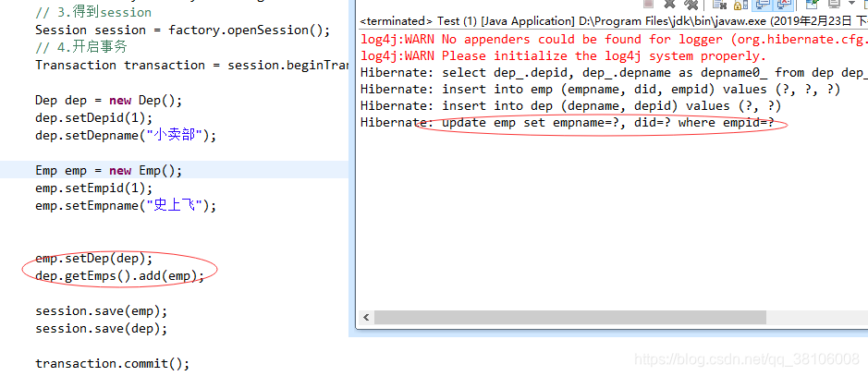The image size is (868, 376).
Task: Toggle Show Console When Standard Out Changes
Action: (x=763, y=5)
